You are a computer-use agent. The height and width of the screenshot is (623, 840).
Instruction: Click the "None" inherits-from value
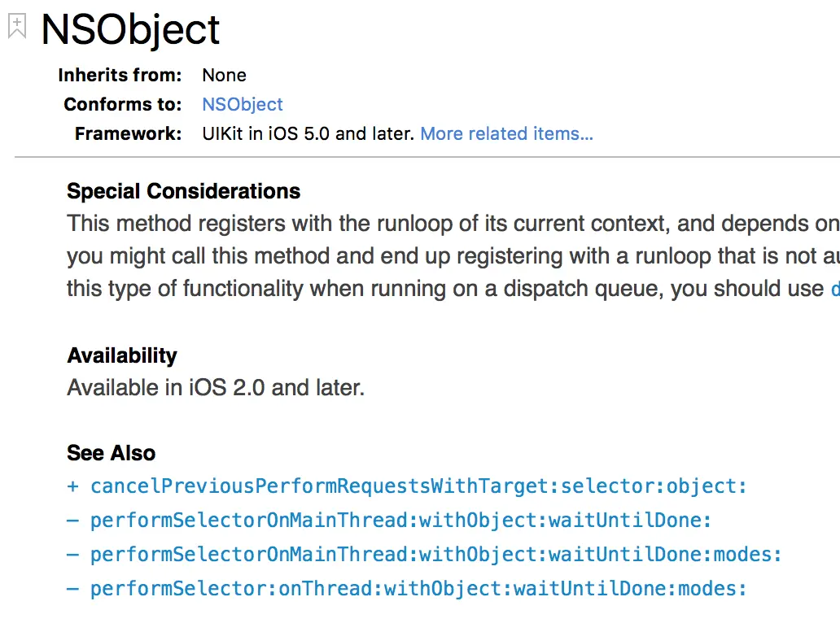(x=224, y=75)
